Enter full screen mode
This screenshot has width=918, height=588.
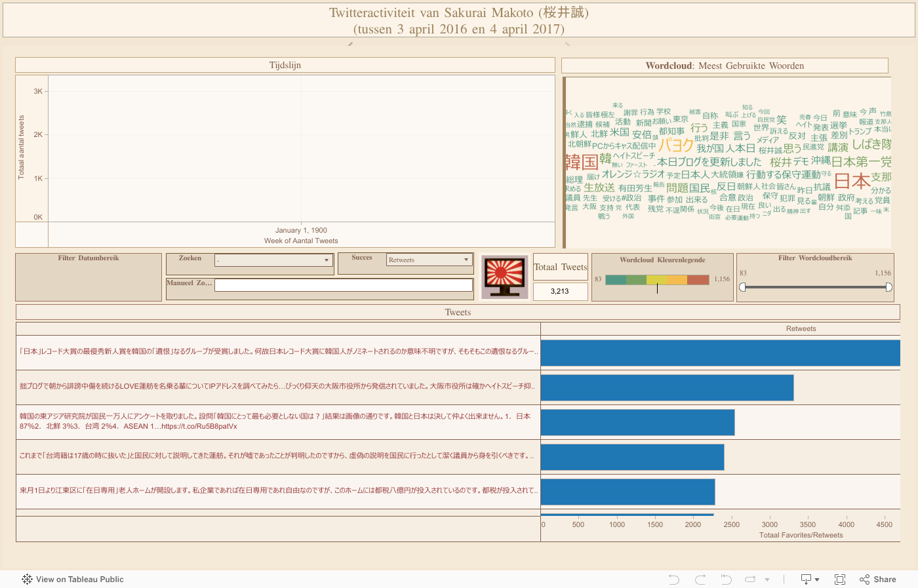point(839,579)
